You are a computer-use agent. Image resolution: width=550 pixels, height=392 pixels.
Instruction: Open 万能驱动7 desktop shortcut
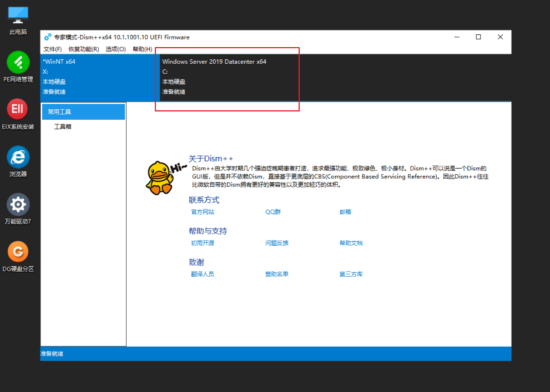(x=18, y=209)
